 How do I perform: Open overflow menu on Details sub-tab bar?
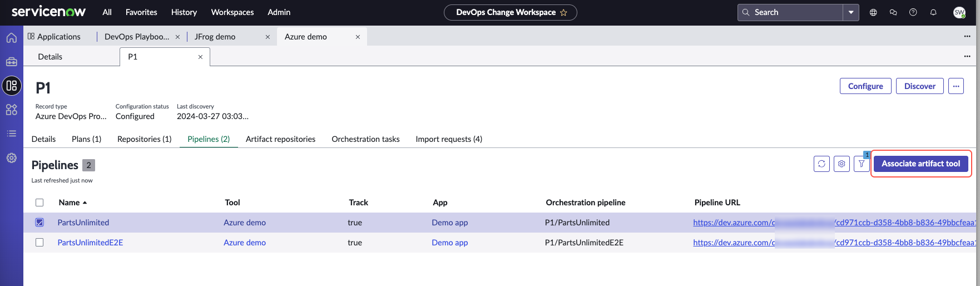967,56
